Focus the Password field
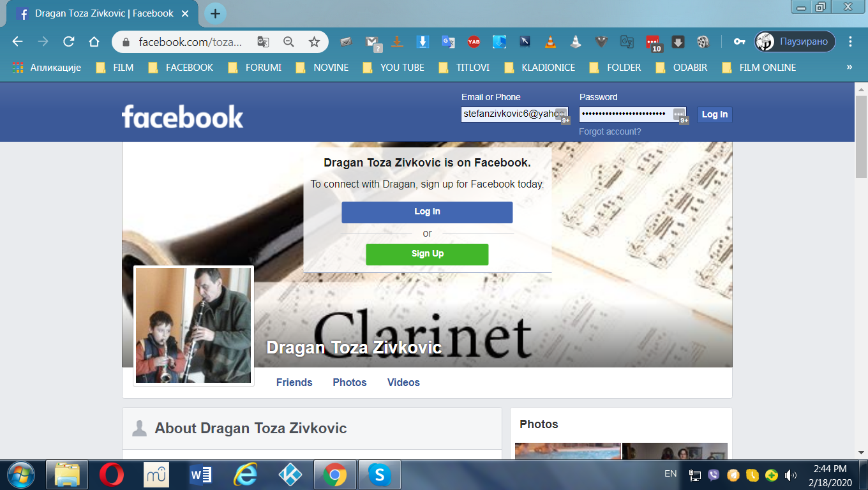Screen dimensions: 868x490 click(x=632, y=114)
